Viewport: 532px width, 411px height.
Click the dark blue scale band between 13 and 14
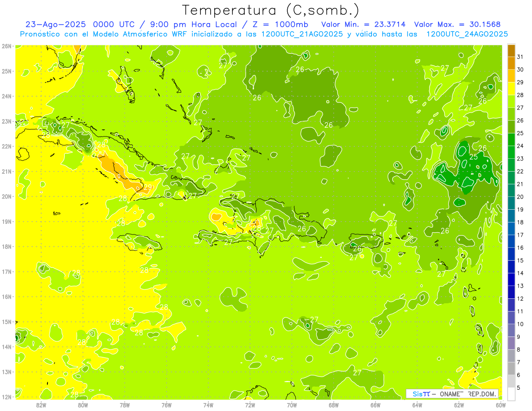tap(511, 280)
